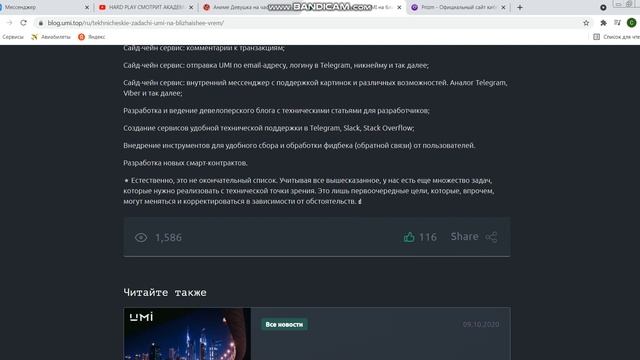640x360 pixels.
Task: Open the reading list button
Action: pos(616,37)
